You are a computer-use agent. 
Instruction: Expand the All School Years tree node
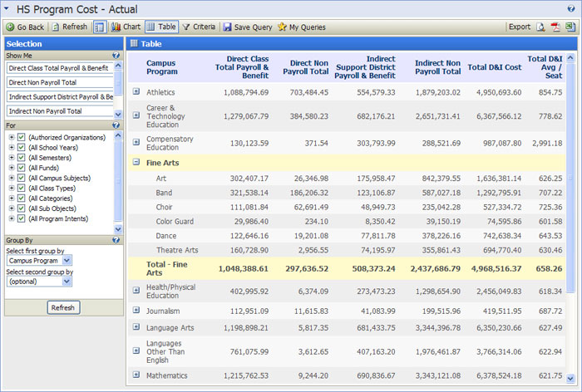pyautogui.click(x=12, y=147)
